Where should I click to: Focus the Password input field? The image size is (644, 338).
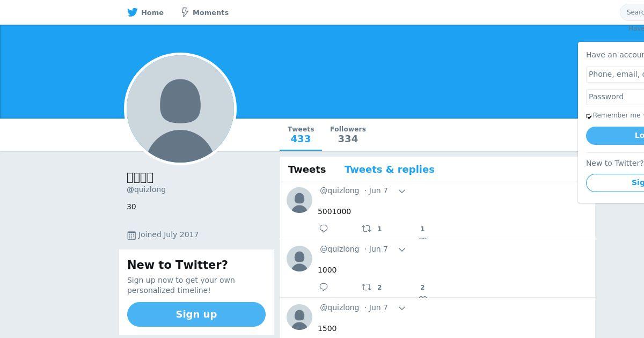coord(615,97)
